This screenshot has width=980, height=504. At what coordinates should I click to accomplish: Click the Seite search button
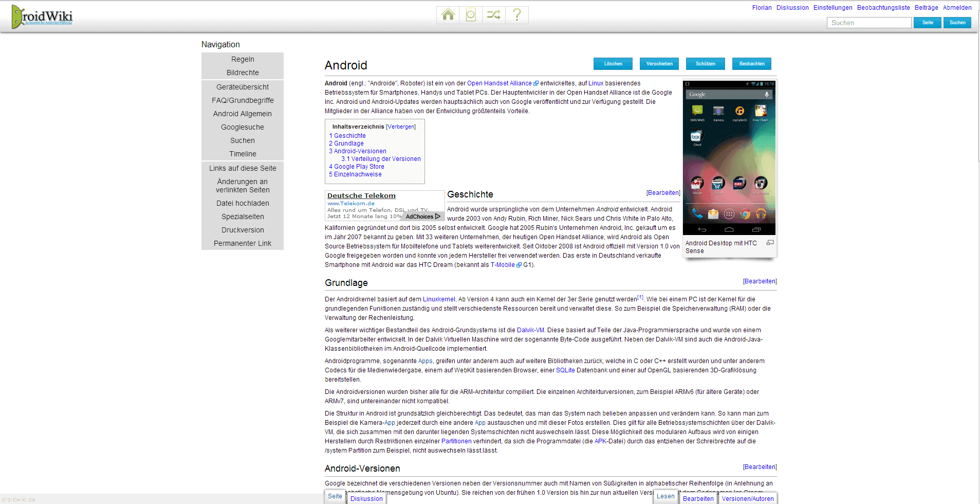[x=928, y=23]
